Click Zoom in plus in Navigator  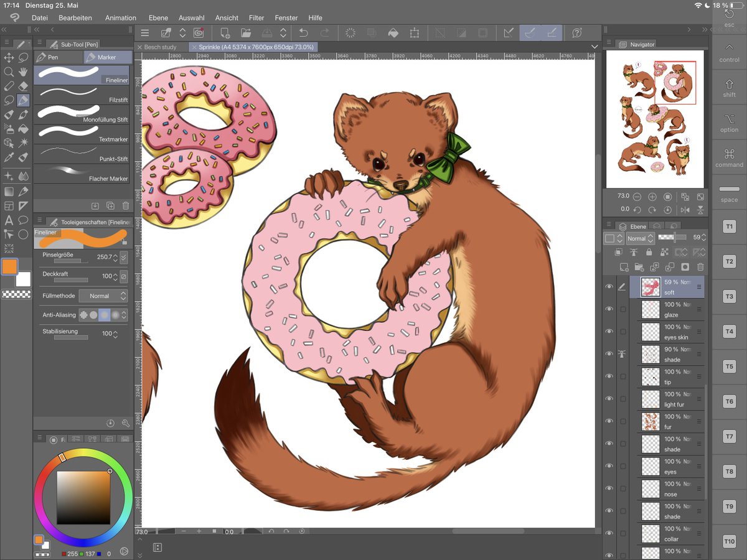pyautogui.click(x=654, y=197)
